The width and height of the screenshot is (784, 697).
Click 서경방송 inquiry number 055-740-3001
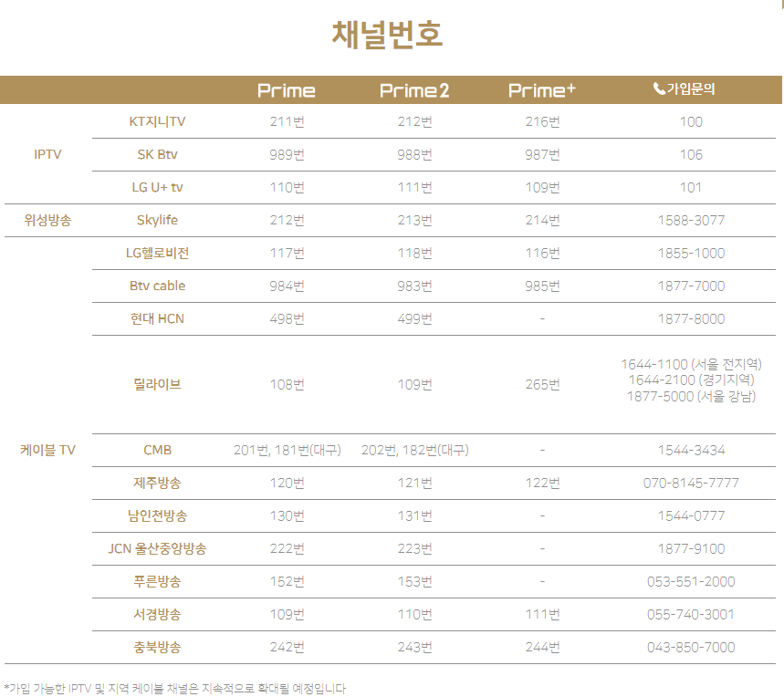[x=691, y=615]
